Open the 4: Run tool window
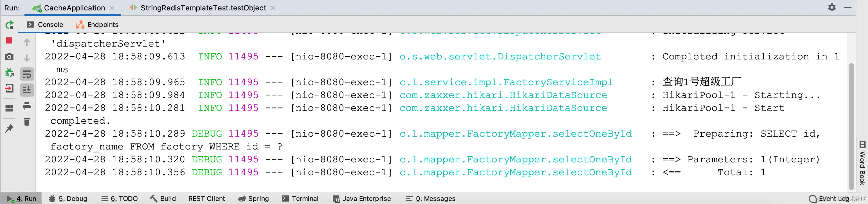Screen dimensions: 868x204 [22, 198]
